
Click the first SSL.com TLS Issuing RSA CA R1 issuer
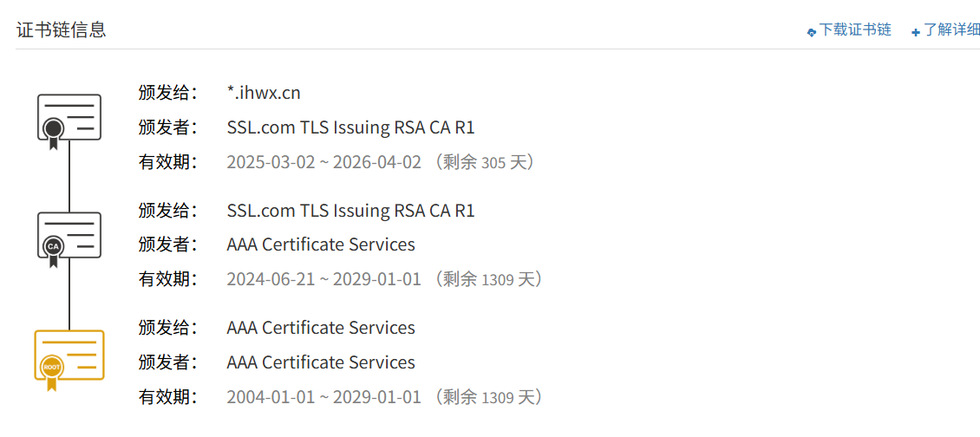[x=350, y=128]
